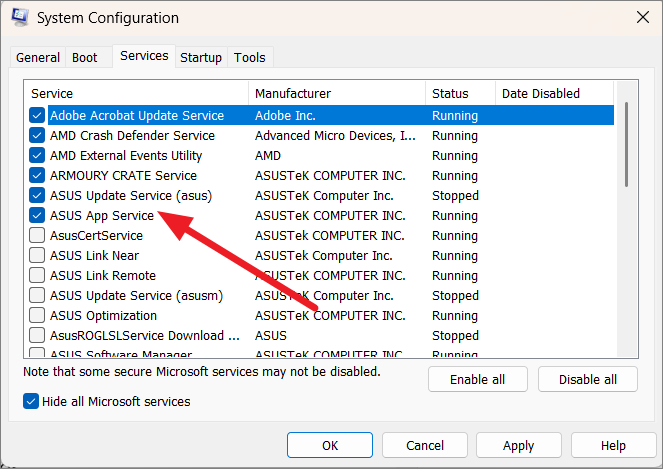
Task: Click the Apply button
Action: [x=519, y=445]
